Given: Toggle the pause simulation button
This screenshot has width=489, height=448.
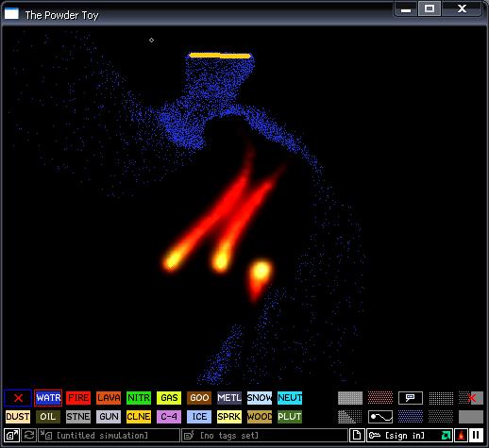Looking at the screenshot, I should [476, 436].
